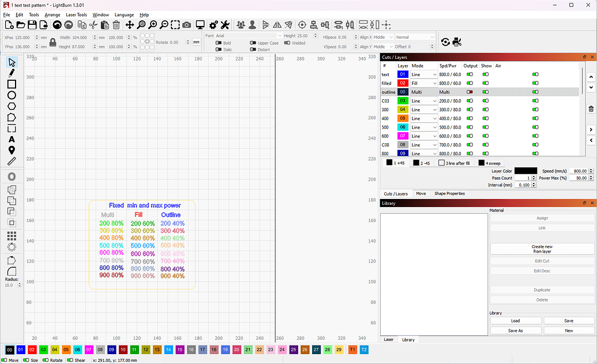The image size is (597, 364).
Task: Toggle the Upper Case switch
Action: [253, 43]
